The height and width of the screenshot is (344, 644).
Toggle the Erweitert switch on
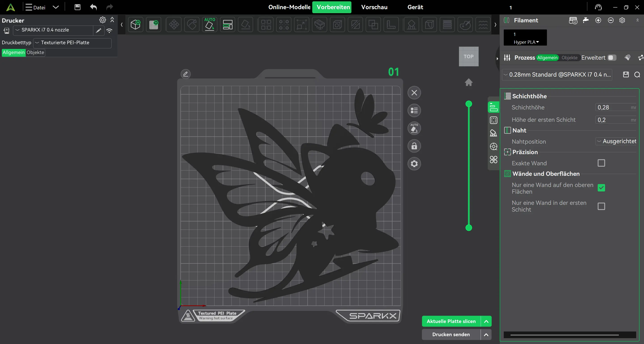[x=612, y=58]
